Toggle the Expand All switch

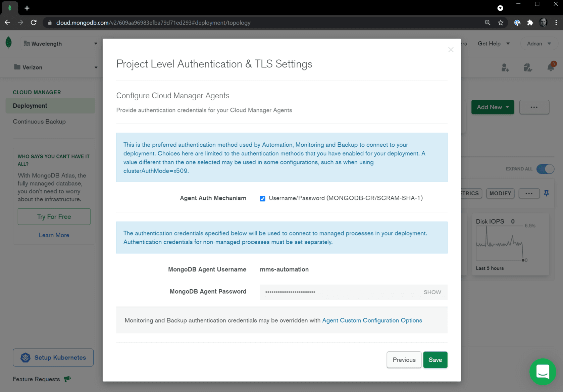545,169
